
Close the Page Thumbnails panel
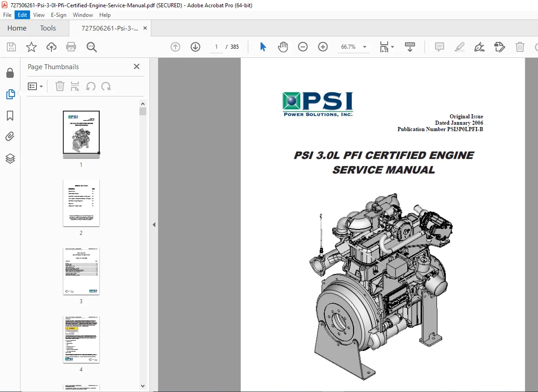click(137, 66)
